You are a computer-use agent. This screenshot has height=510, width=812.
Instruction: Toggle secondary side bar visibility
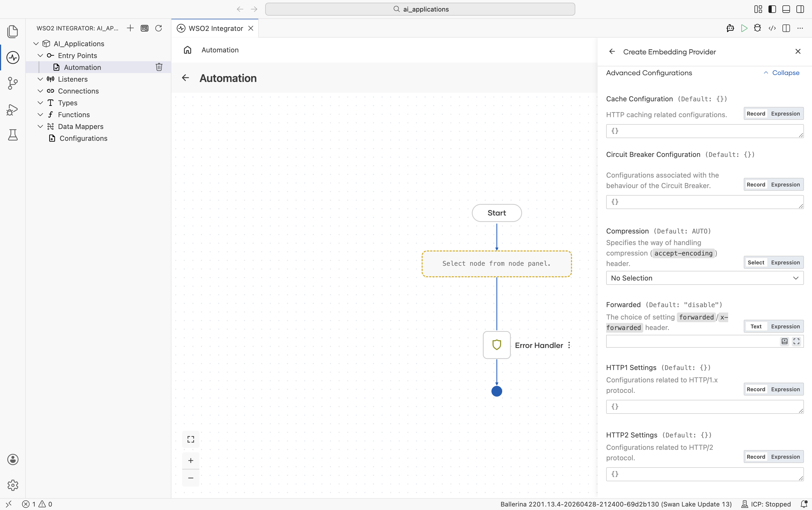[800, 9]
